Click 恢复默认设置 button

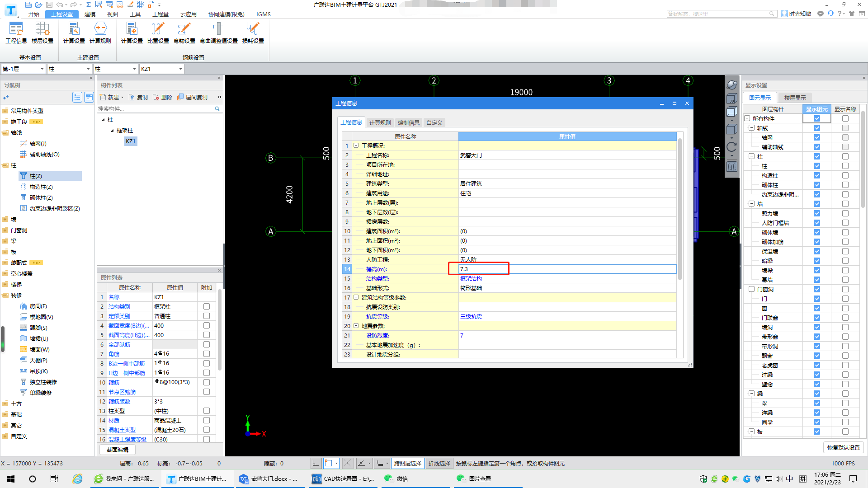point(843,447)
